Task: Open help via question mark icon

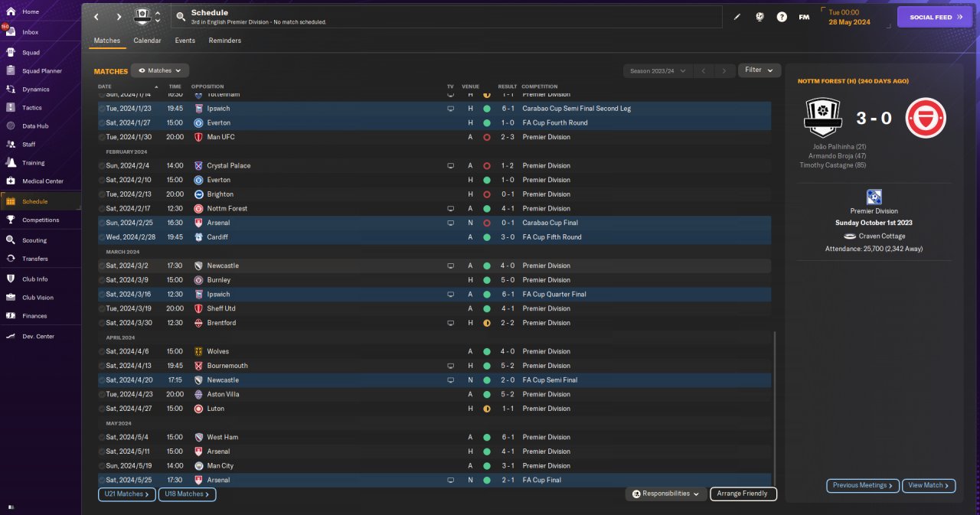Action: coord(782,17)
